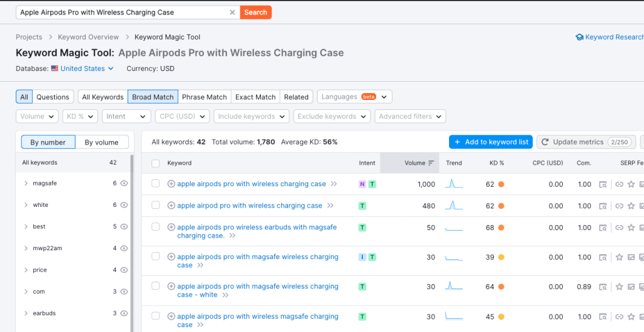Add the 'wireless earbuds with magsafe' keyword via plus
This screenshot has height=332, width=644.
(x=171, y=227)
